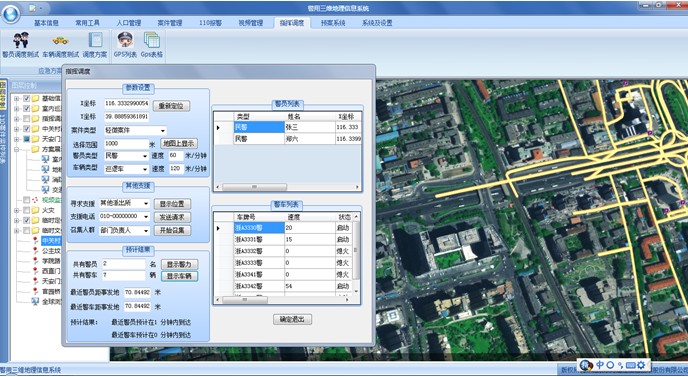Switch to the 视频管理 ribbon tab

click(251, 23)
